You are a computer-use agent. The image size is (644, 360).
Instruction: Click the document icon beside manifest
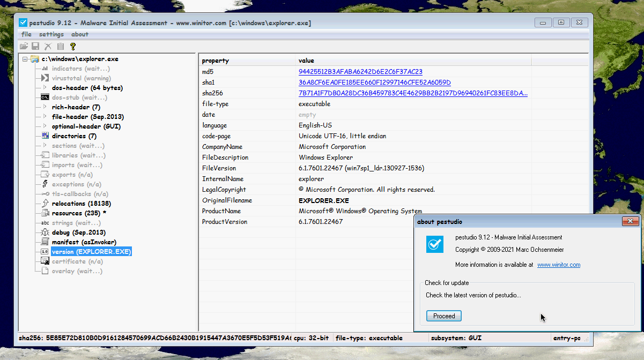(45, 242)
